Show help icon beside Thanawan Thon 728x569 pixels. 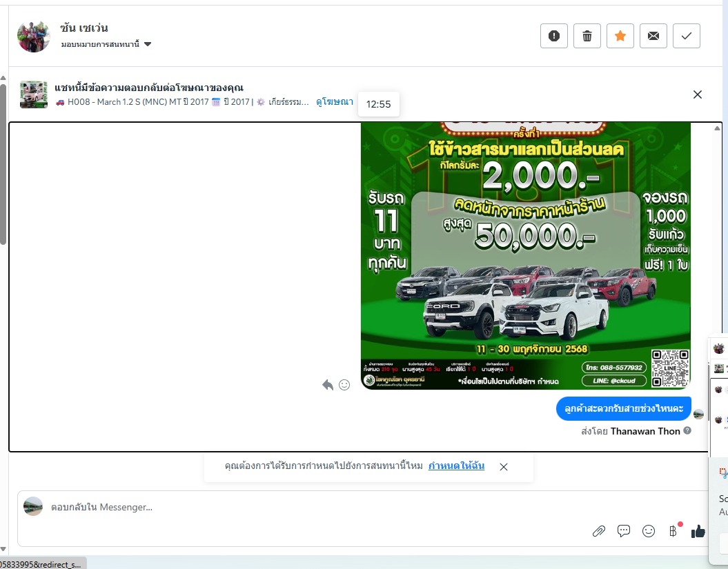pos(687,430)
